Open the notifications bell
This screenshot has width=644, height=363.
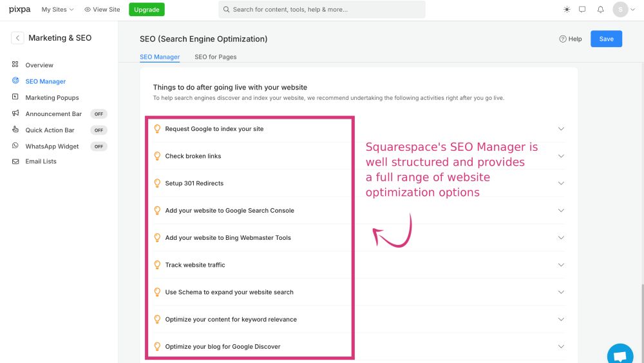pos(600,10)
